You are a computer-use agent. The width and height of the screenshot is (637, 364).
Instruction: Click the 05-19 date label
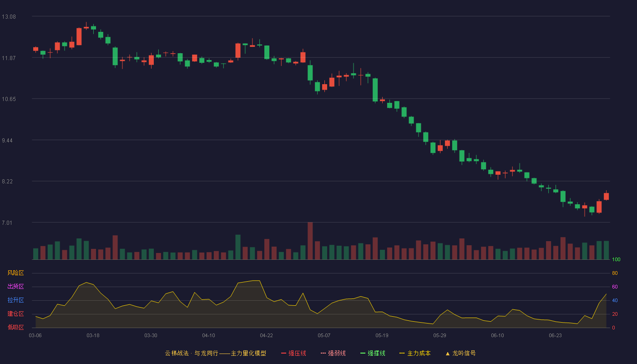382,335
